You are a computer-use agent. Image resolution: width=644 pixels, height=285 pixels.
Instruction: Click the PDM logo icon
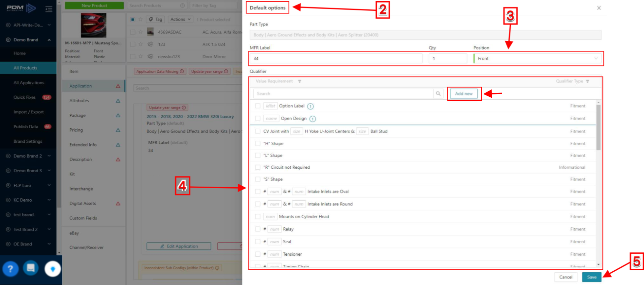click(x=21, y=8)
